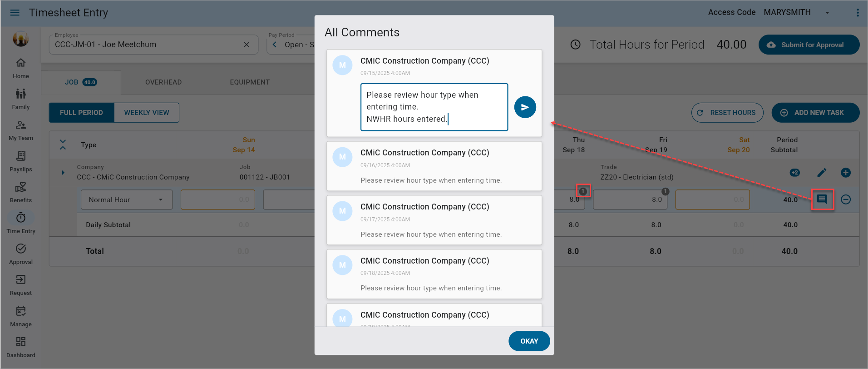Click the plus add row icon

(x=846, y=173)
